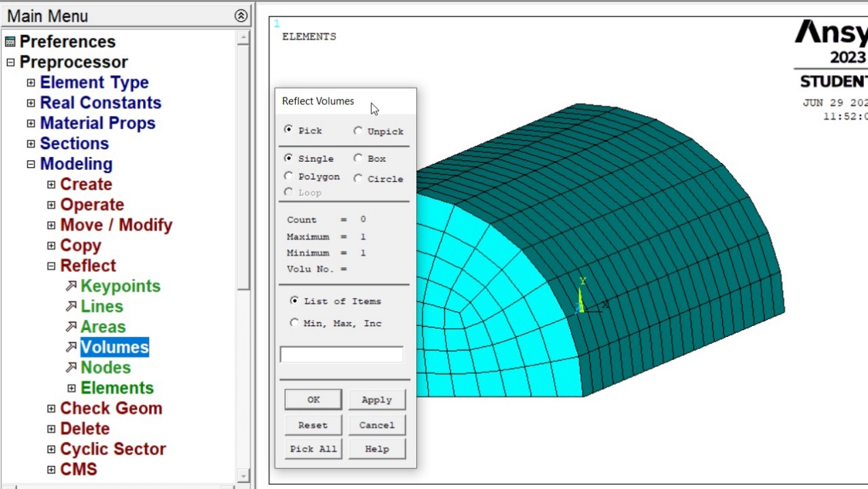Click the Keypoints arrow icon under Reflect
Screen dimensions: 868x489
click(71, 286)
